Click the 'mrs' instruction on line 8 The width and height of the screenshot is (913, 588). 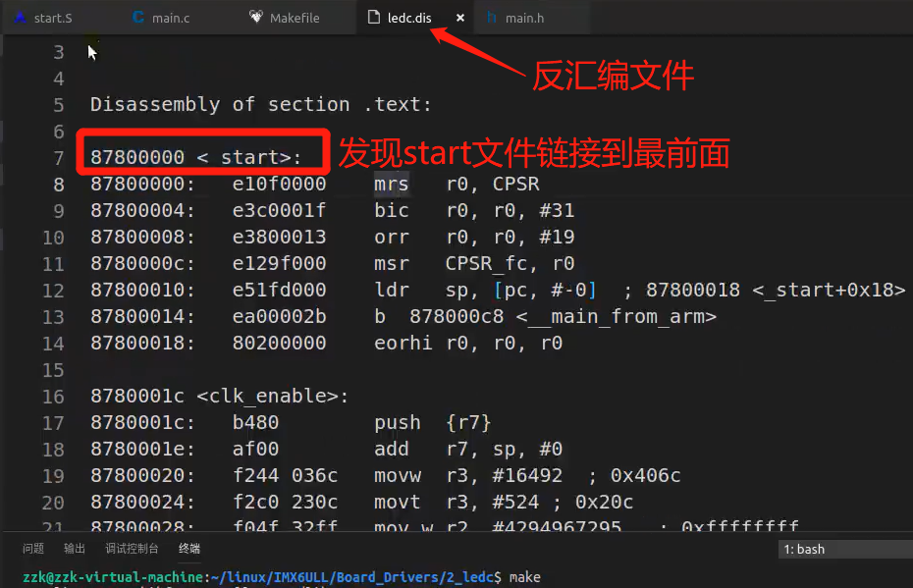[x=392, y=184]
